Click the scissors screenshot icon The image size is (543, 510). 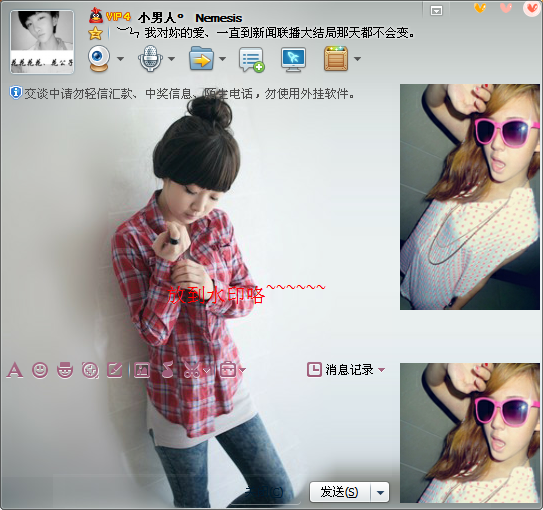coord(192,370)
